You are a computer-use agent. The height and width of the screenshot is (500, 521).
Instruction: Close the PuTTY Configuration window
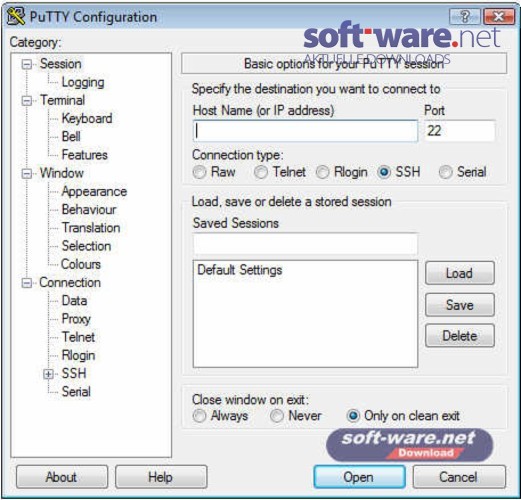pyautogui.click(x=498, y=16)
